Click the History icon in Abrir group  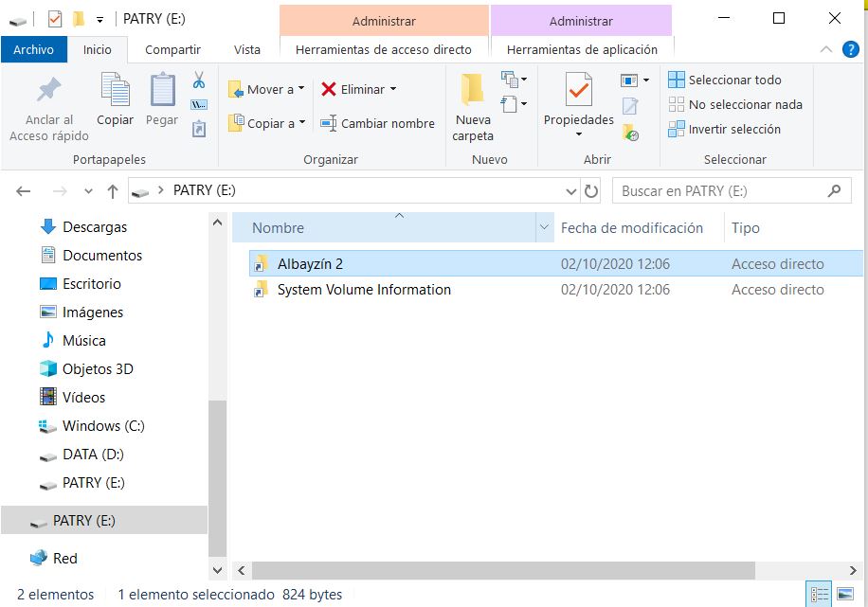click(630, 133)
